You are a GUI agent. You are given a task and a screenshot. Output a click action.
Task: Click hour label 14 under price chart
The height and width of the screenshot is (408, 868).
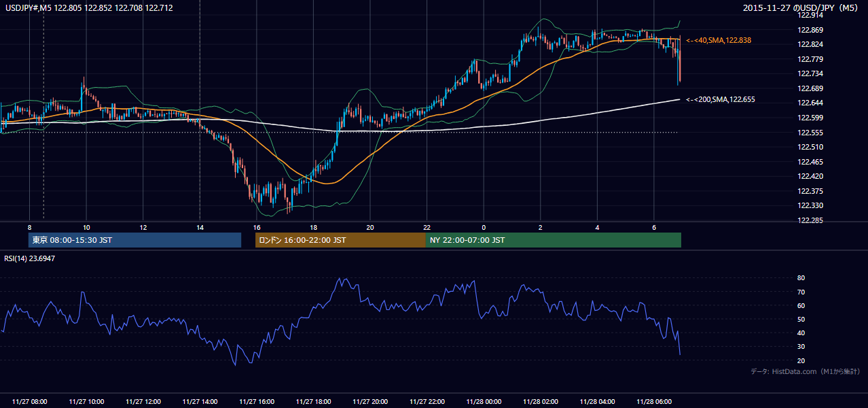click(x=200, y=227)
